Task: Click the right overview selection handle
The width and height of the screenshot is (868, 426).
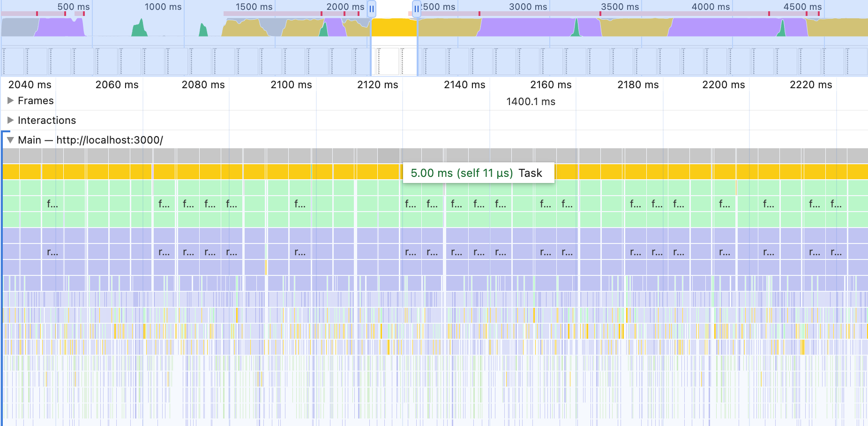Action: [416, 9]
